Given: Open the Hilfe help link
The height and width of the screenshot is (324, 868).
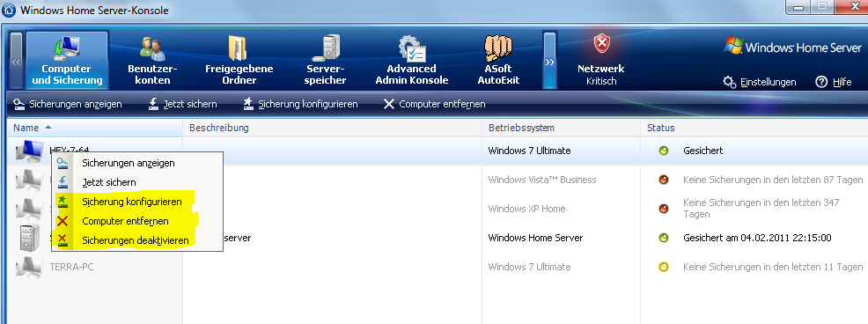Looking at the screenshot, I should point(833,82).
